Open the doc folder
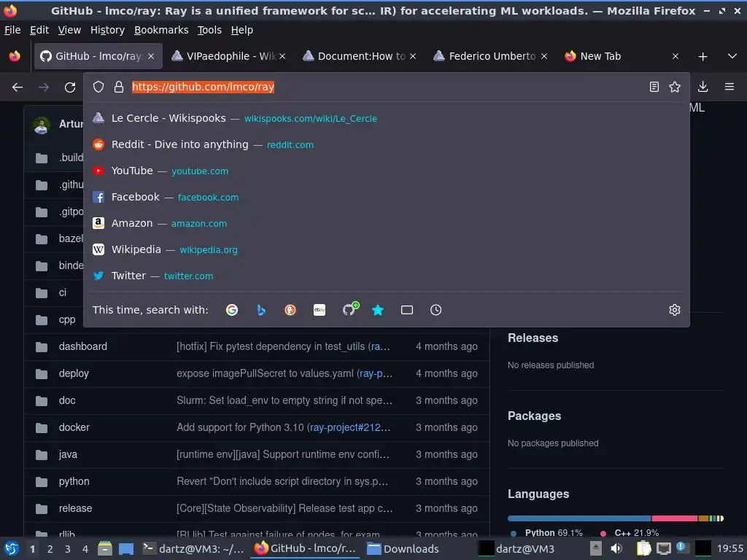This screenshot has height=560, width=747. [x=67, y=400]
